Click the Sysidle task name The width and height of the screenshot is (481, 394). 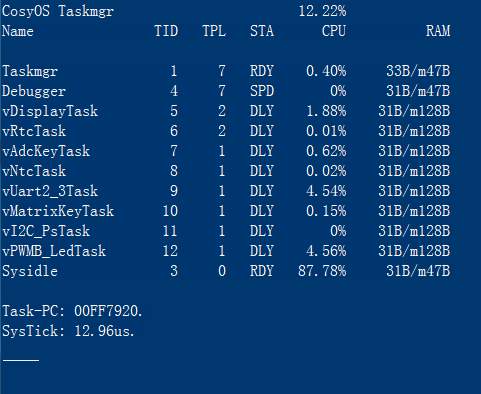click(30, 271)
